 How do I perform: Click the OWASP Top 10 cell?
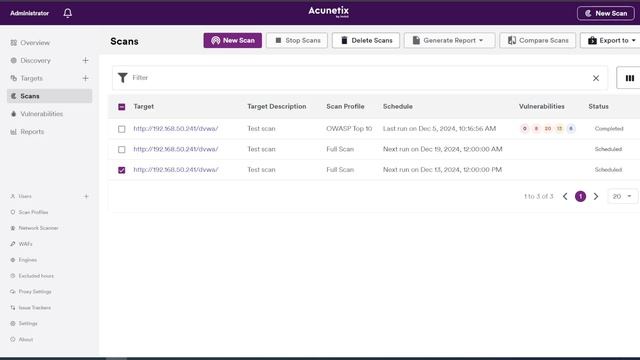pyautogui.click(x=349, y=129)
